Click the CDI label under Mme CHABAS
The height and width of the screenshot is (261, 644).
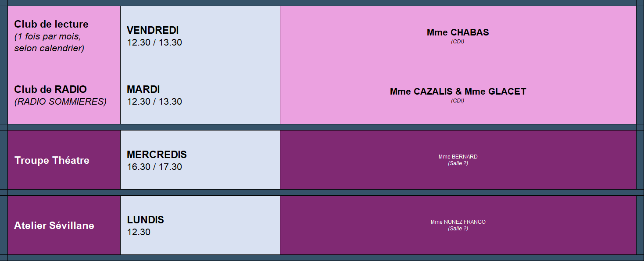click(x=458, y=42)
